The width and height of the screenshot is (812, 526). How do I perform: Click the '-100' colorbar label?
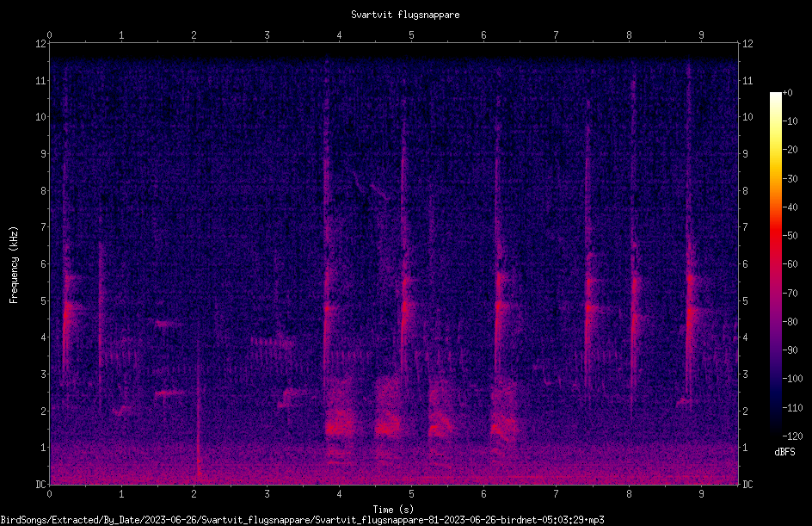click(793, 379)
